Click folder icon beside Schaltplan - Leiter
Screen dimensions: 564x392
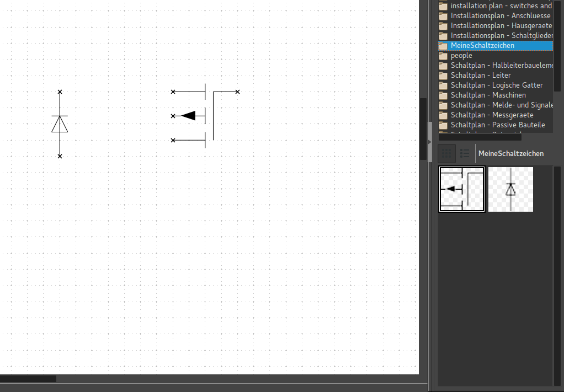pyautogui.click(x=443, y=76)
